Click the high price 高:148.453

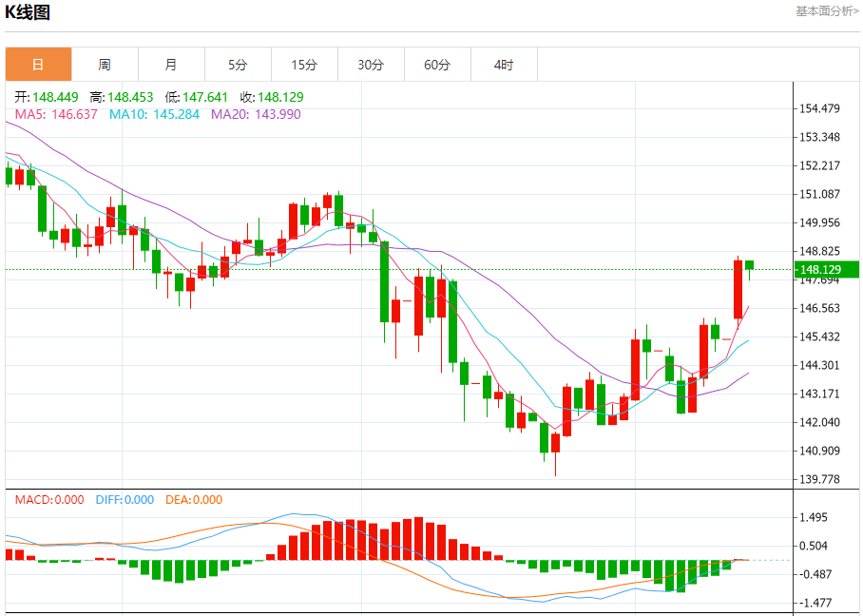pos(122,97)
